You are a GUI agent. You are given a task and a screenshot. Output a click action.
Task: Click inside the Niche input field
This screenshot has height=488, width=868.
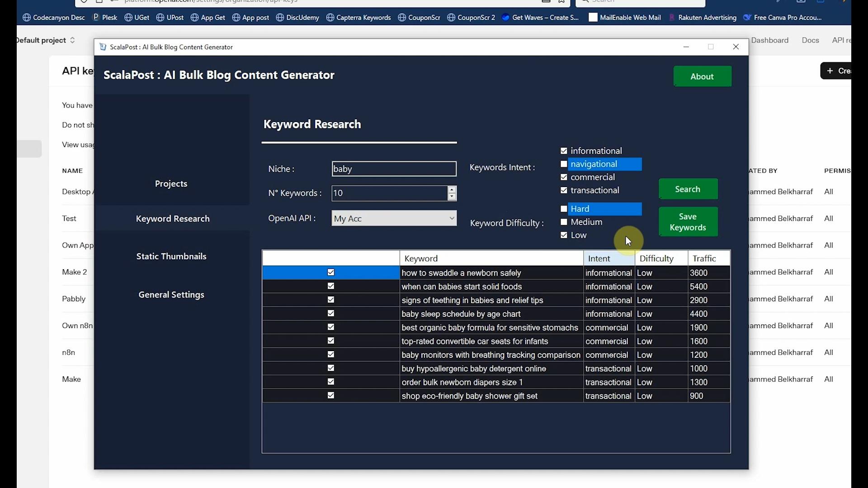tap(393, 169)
